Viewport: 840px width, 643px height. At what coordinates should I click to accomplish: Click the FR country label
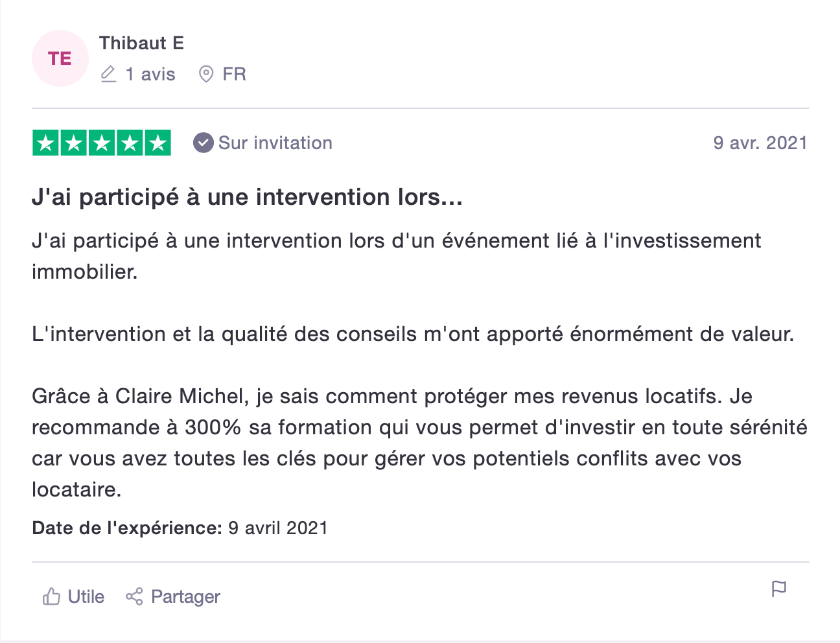pos(234,75)
